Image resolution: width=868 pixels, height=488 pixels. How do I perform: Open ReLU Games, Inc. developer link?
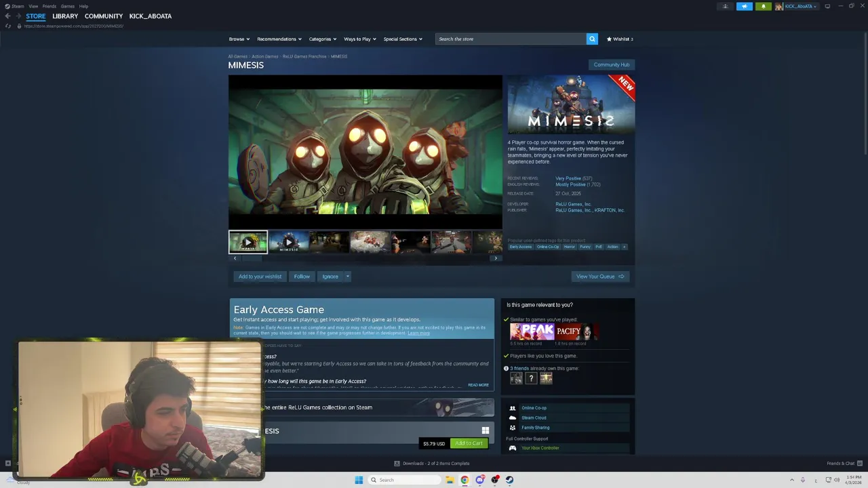(574, 204)
